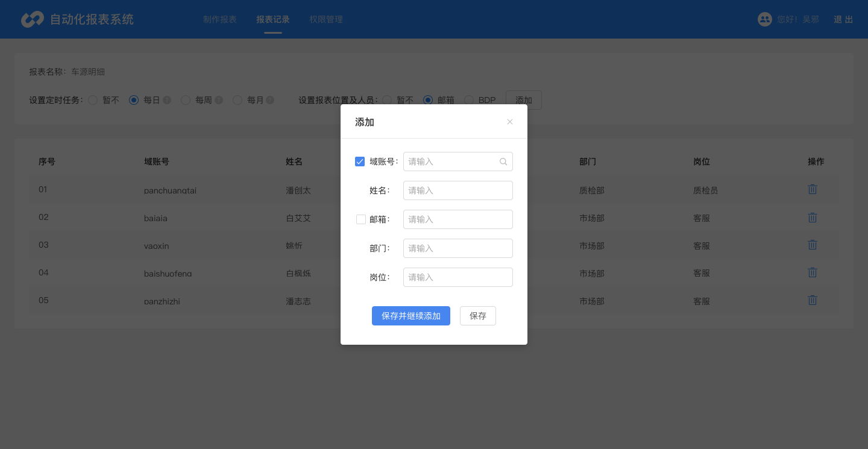
Task: Open the 报表记录 tab
Action: point(273,19)
